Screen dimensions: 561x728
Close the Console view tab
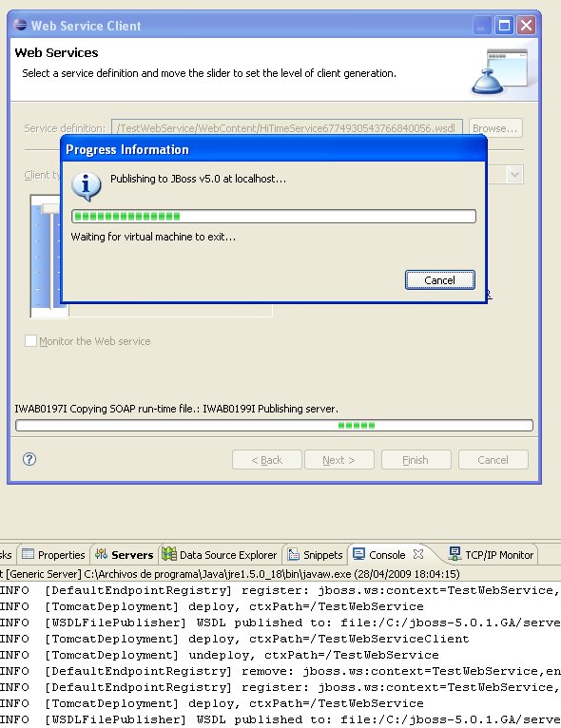click(418, 554)
